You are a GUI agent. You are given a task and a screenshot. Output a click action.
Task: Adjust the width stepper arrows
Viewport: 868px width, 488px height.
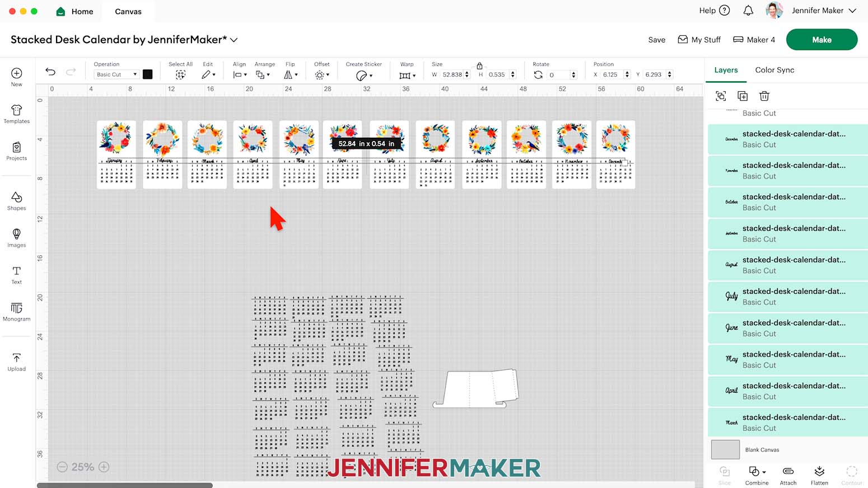coord(467,74)
